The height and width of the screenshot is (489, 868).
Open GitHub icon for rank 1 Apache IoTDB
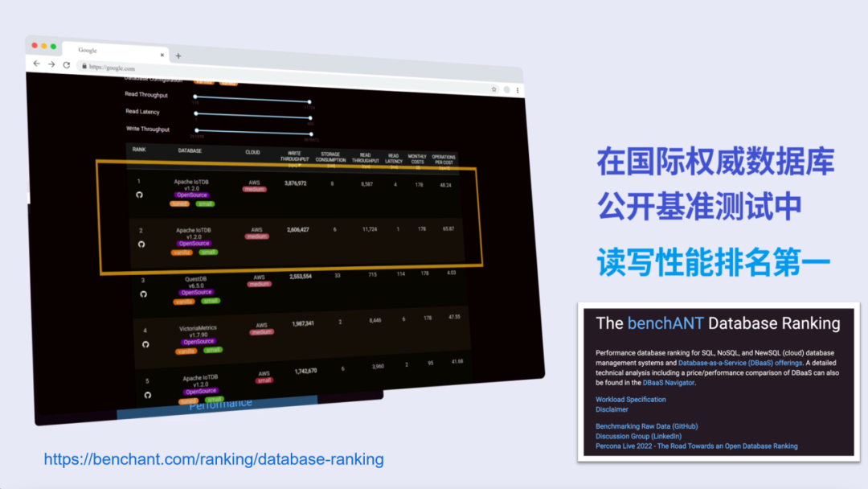(x=140, y=195)
